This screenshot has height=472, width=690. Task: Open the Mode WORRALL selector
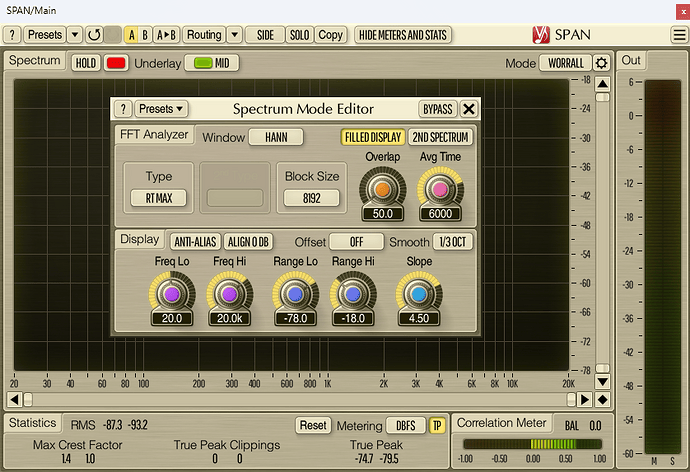tap(565, 63)
